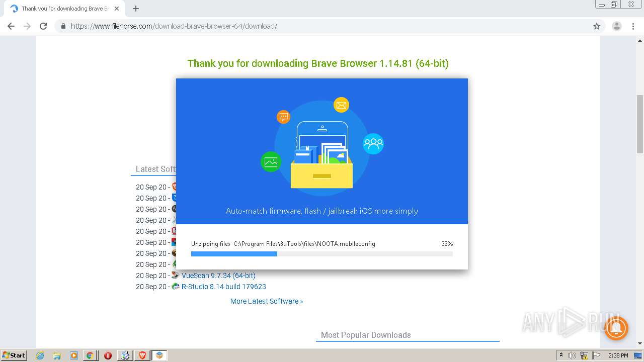Click the scrollbar down arrow
Viewport: 644px width, 362px height.
[640, 343]
